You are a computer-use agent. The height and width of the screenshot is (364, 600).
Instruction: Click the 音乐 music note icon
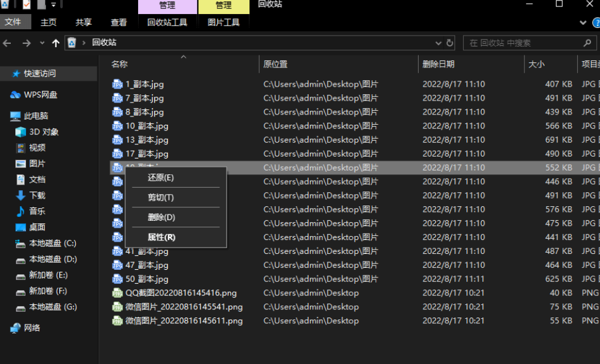coord(20,211)
